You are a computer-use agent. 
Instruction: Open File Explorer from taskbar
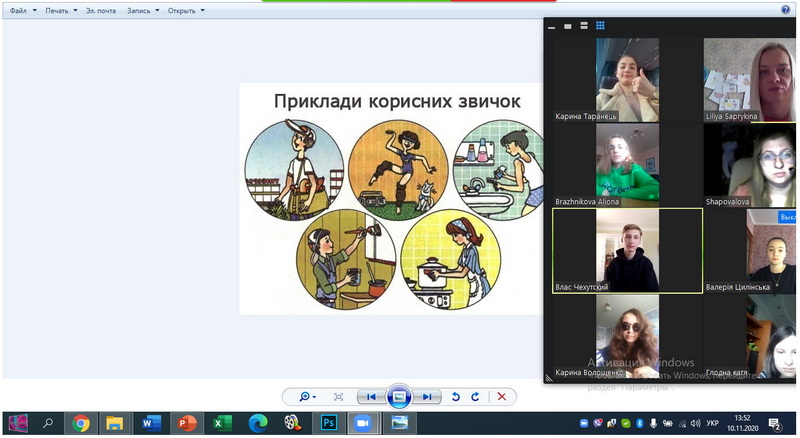[115, 423]
